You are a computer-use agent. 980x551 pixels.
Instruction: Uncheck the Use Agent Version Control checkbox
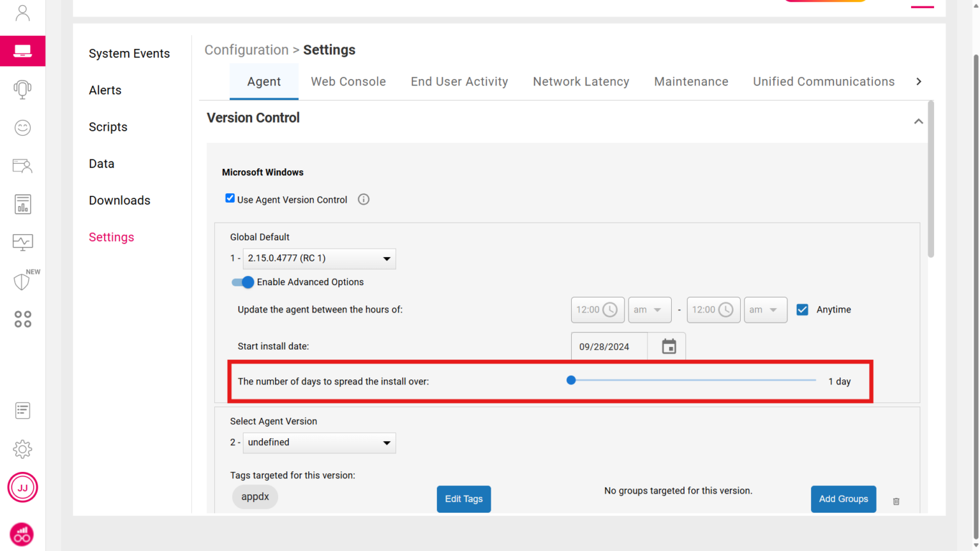[230, 198]
